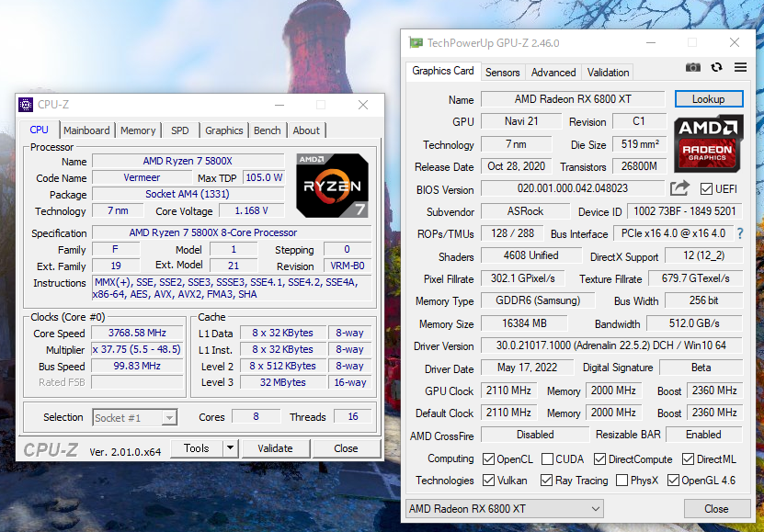This screenshot has height=532, width=764.
Task: Click the Pixel Fillrate 302.1 GPixel/s value
Action: [522, 278]
